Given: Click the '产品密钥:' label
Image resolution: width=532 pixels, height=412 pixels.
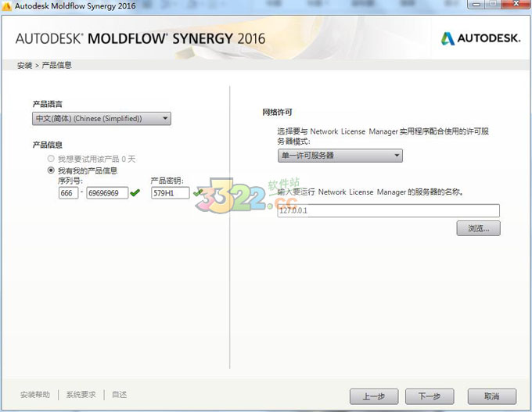Looking at the screenshot, I should (x=167, y=181).
